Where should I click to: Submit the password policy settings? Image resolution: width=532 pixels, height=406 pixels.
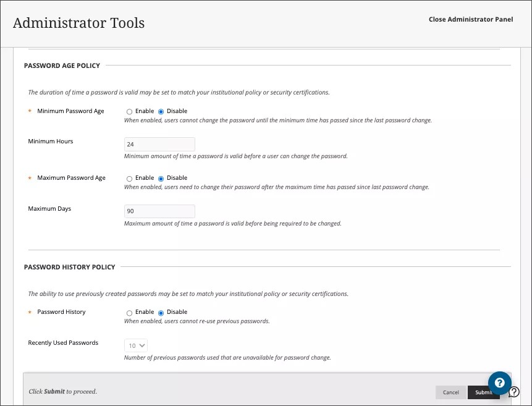484,392
